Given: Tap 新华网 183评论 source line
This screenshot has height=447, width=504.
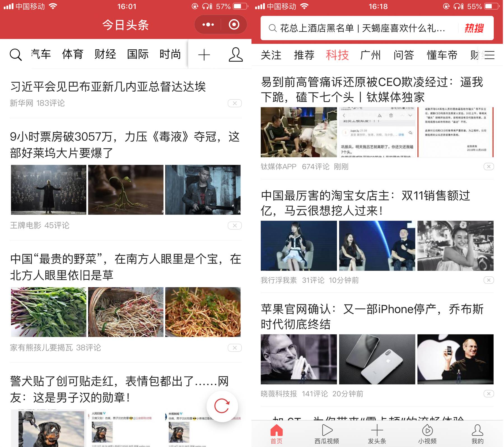Looking at the screenshot, I should [37, 103].
